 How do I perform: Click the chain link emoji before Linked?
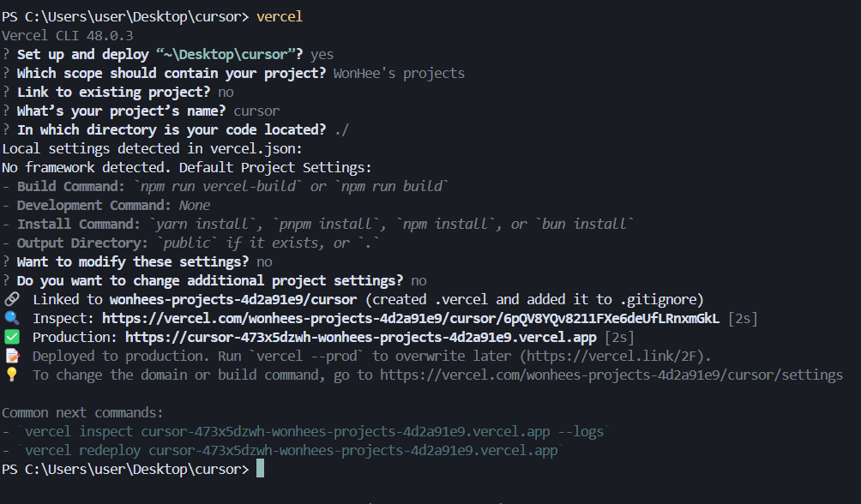pos(12,299)
